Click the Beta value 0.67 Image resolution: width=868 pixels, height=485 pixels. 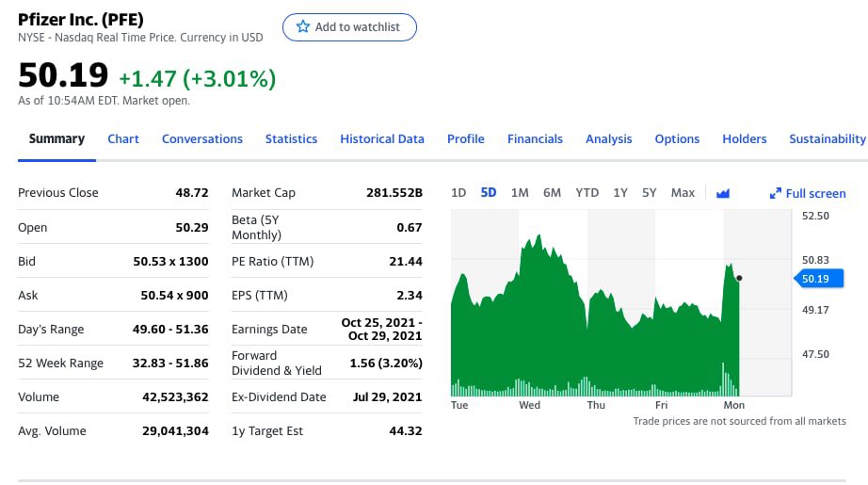(x=410, y=228)
